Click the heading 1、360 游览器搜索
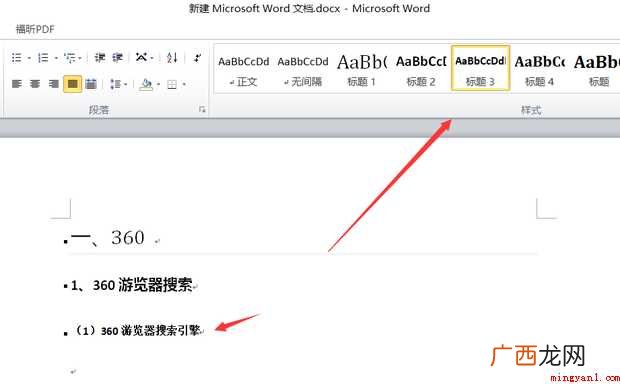This screenshot has width=620, height=384. tap(132, 285)
